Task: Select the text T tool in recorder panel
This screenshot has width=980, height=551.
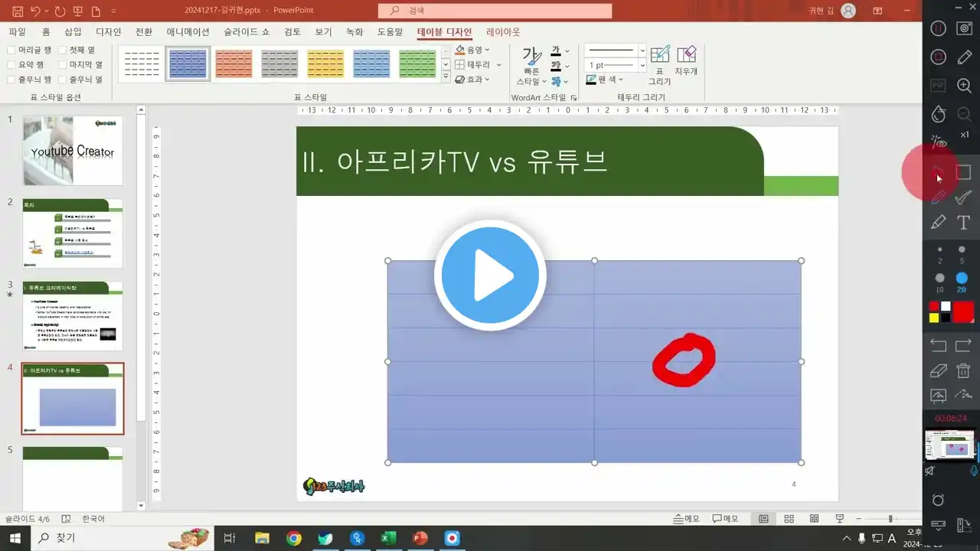Action: point(964,223)
